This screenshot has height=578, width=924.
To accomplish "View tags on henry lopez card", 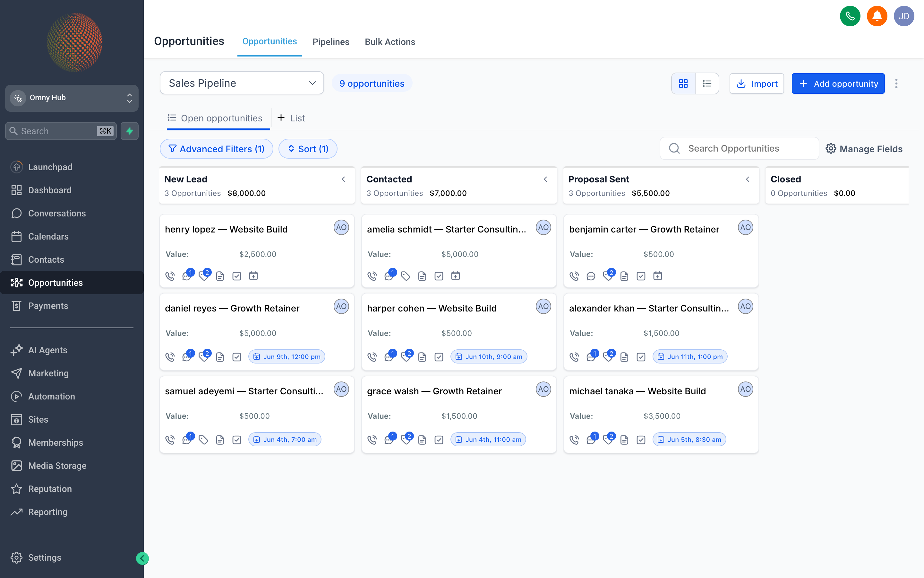I will pyautogui.click(x=203, y=276).
